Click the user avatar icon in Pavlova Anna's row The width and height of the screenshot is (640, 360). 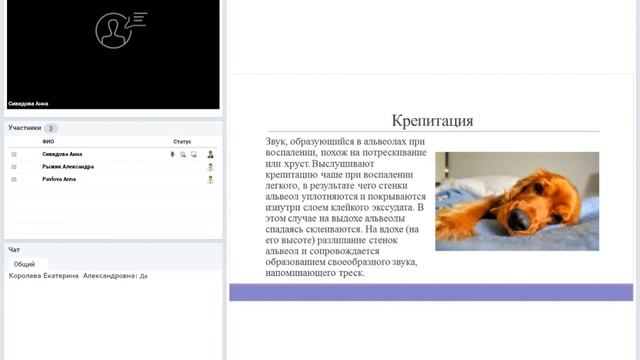pyautogui.click(x=210, y=180)
